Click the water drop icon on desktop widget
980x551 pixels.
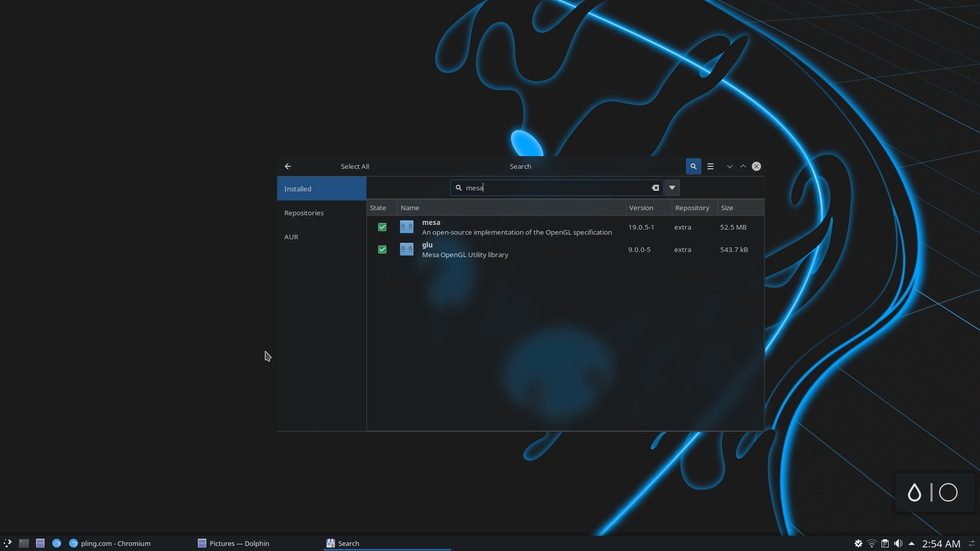pos(915,492)
